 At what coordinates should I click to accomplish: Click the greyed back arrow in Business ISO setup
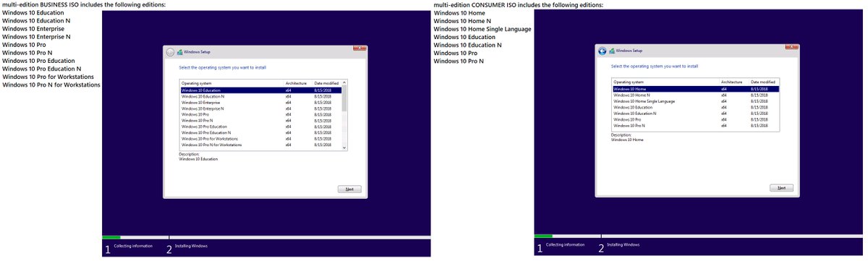tap(170, 52)
